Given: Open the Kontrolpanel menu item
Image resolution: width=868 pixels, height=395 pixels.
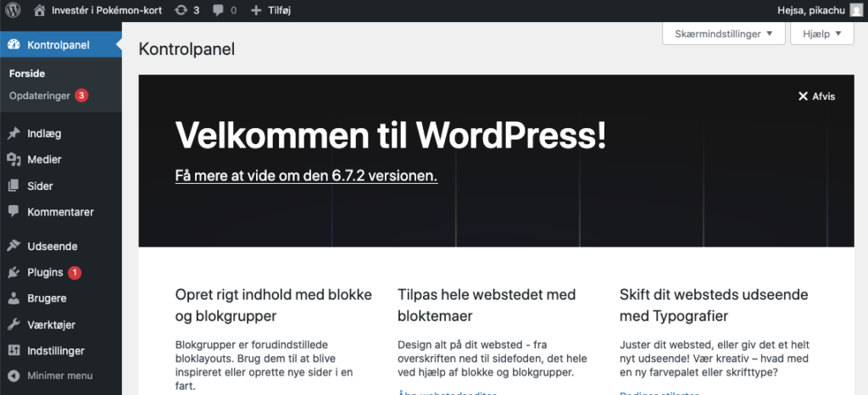Looking at the screenshot, I should coord(61,46).
